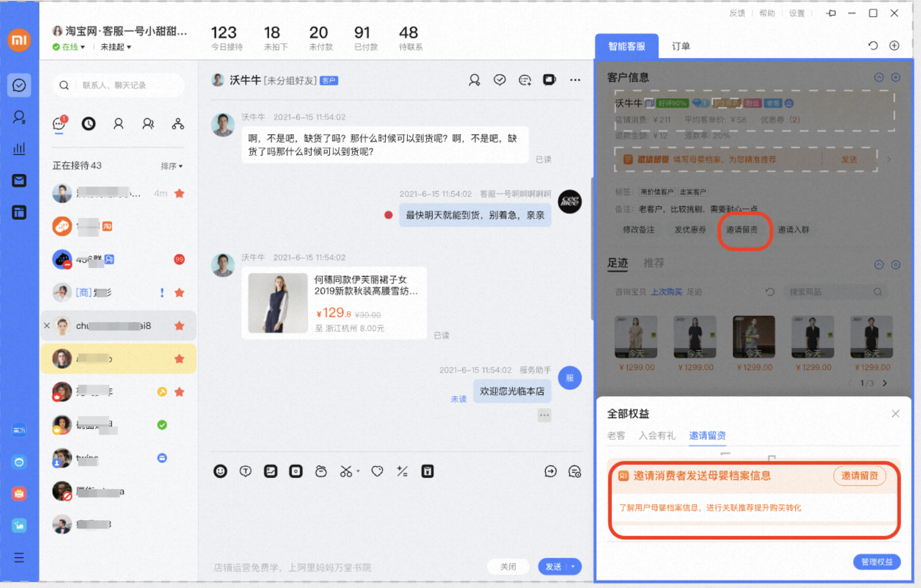Click 邀请留资 in customer info actions
Screen dimensions: 921x588
[742, 229]
